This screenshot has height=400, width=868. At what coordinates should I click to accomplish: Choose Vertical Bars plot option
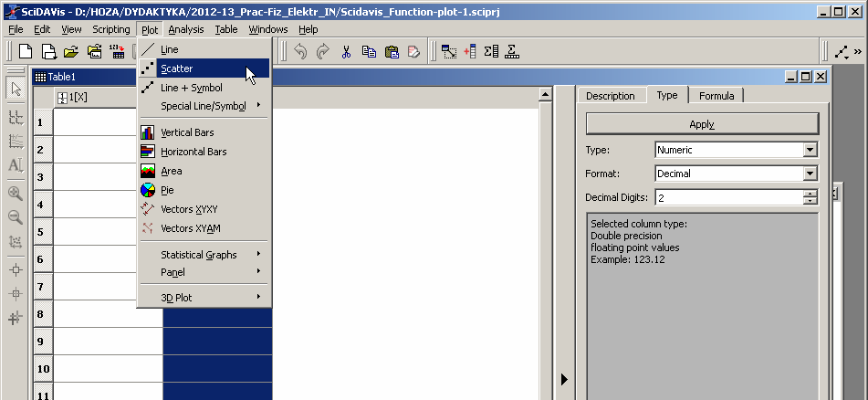204,132
